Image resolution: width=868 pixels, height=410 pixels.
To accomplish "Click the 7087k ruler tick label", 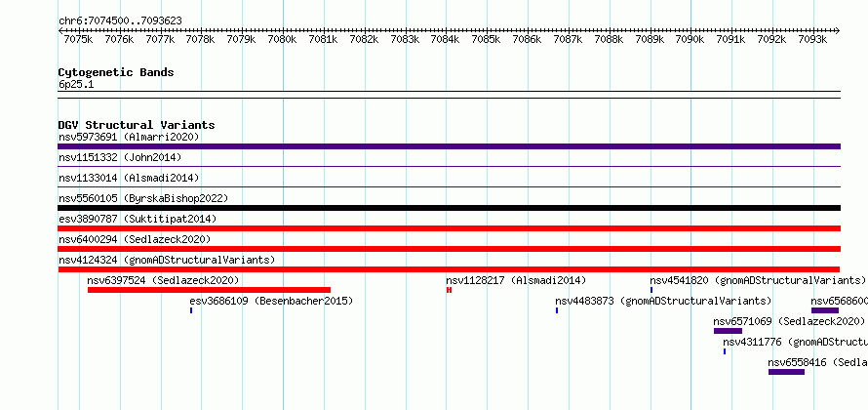I will 568,39.
